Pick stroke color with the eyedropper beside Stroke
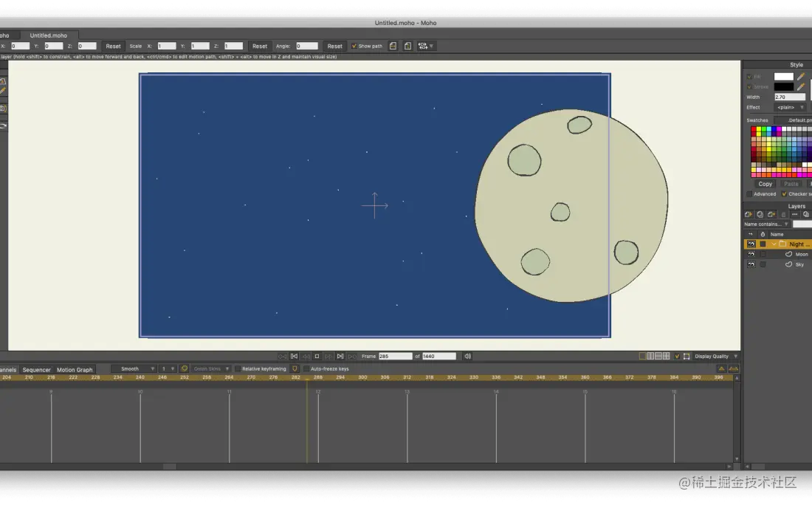This screenshot has height=505, width=812. pos(801,86)
